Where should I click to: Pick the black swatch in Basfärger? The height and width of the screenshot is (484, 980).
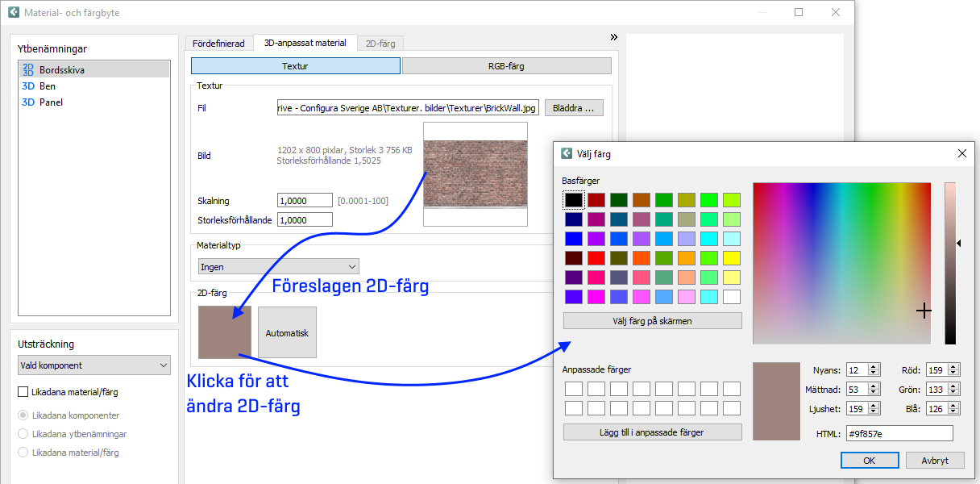coord(573,200)
